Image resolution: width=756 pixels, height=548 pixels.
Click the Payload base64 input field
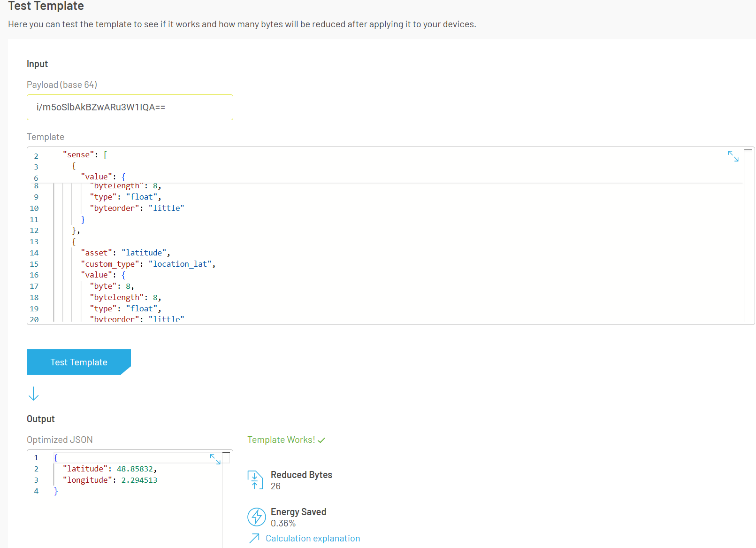click(130, 107)
